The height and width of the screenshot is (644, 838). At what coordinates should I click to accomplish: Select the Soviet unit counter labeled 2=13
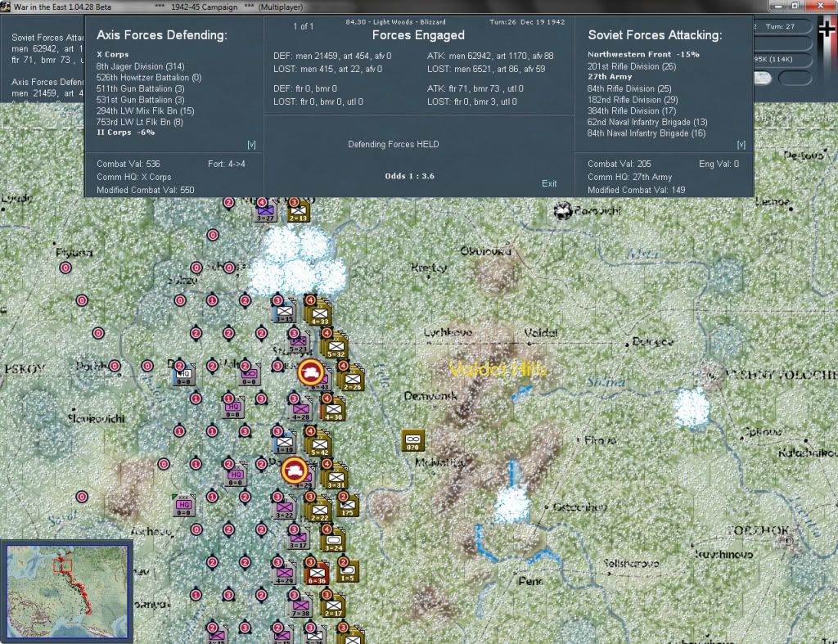pos(298,211)
